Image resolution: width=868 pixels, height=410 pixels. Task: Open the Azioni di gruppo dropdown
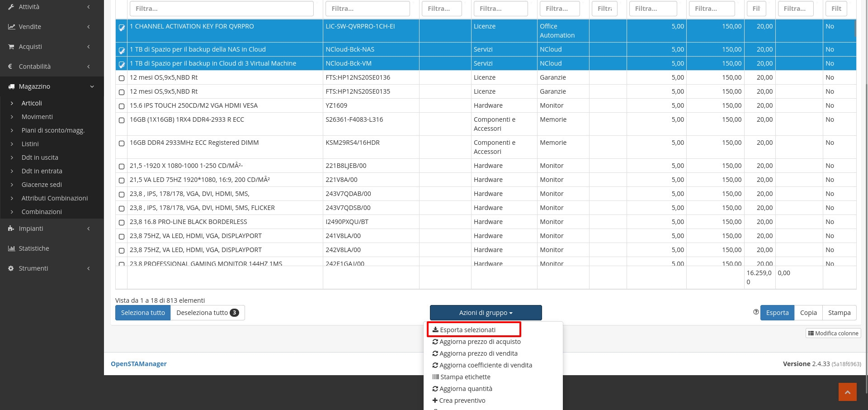click(486, 313)
